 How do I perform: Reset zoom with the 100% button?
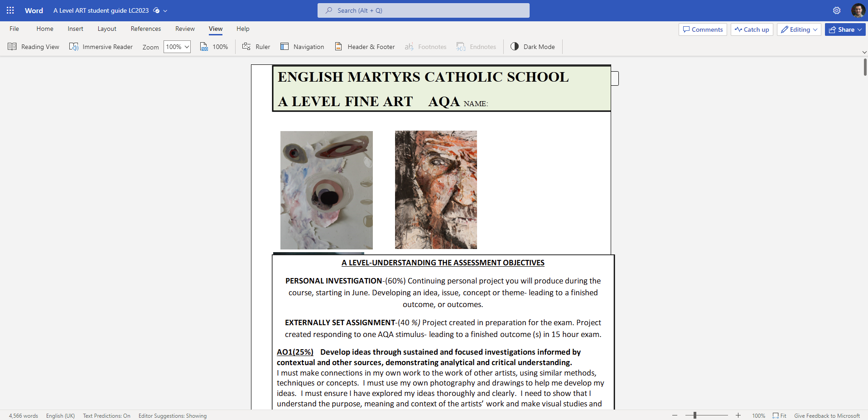[x=214, y=47]
